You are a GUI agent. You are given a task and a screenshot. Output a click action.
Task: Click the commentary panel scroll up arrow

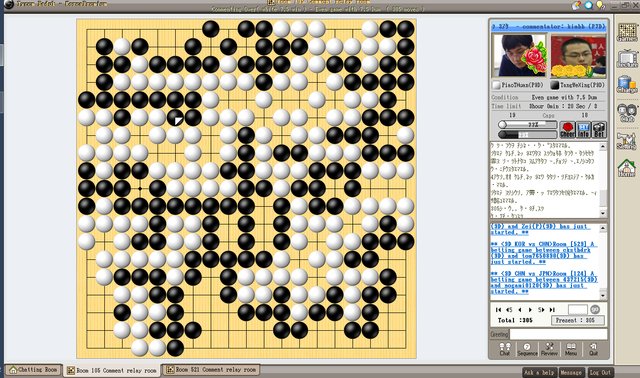(603, 147)
